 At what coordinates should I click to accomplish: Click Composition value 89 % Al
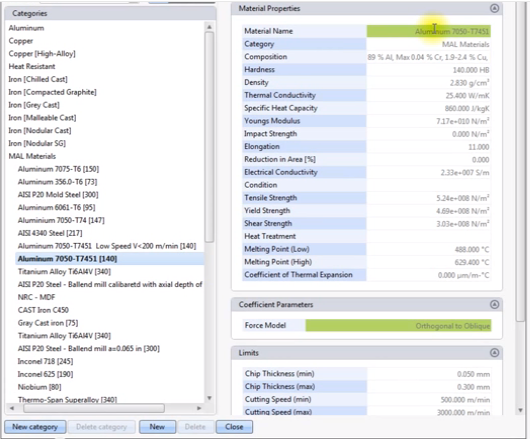coord(428,57)
